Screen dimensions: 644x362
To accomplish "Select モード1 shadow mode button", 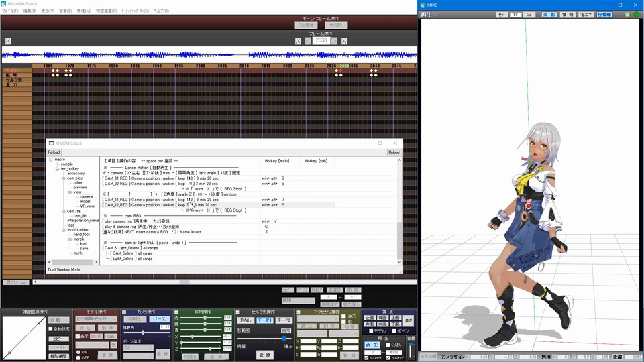I will pyautogui.click(x=265, y=320).
